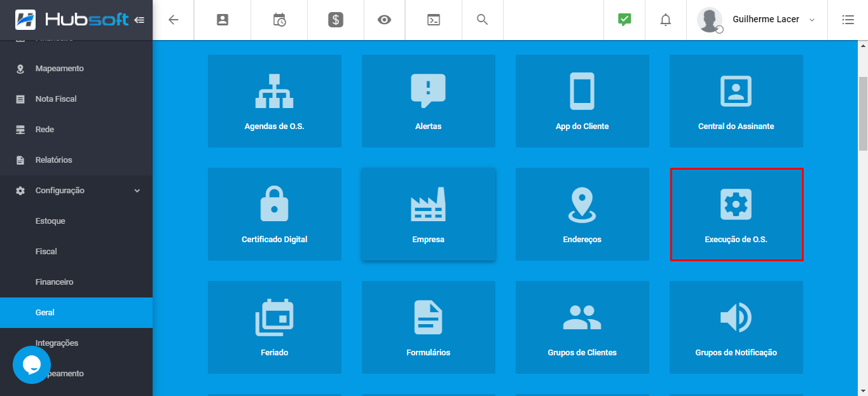Select the Certificado Digital tile
The width and height of the screenshot is (868, 396).
pyautogui.click(x=274, y=214)
